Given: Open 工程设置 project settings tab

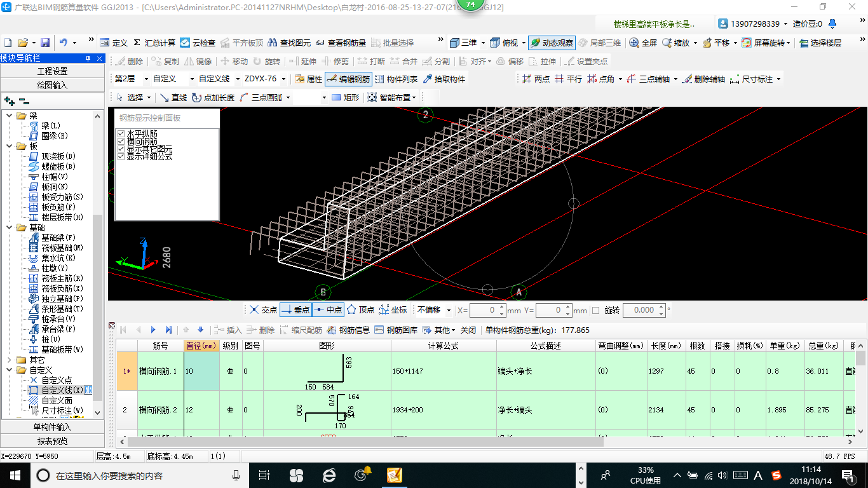Looking at the screenshot, I should coord(52,71).
